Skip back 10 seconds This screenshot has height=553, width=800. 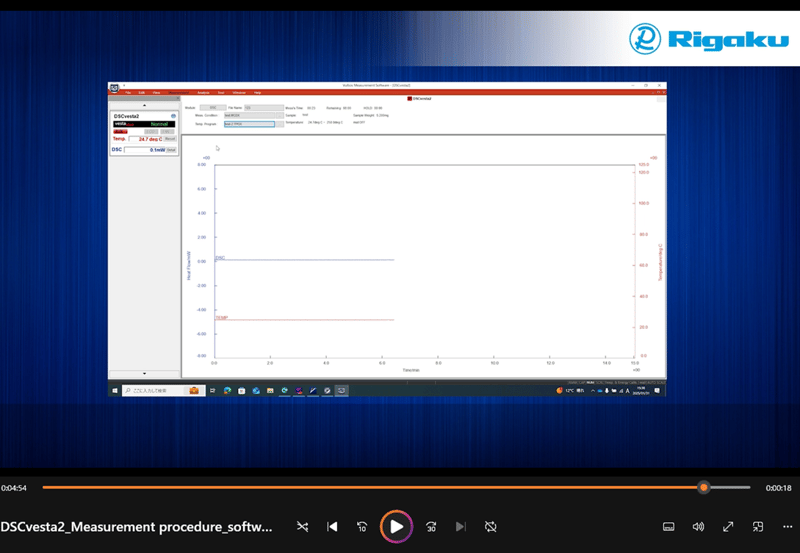coord(362,526)
